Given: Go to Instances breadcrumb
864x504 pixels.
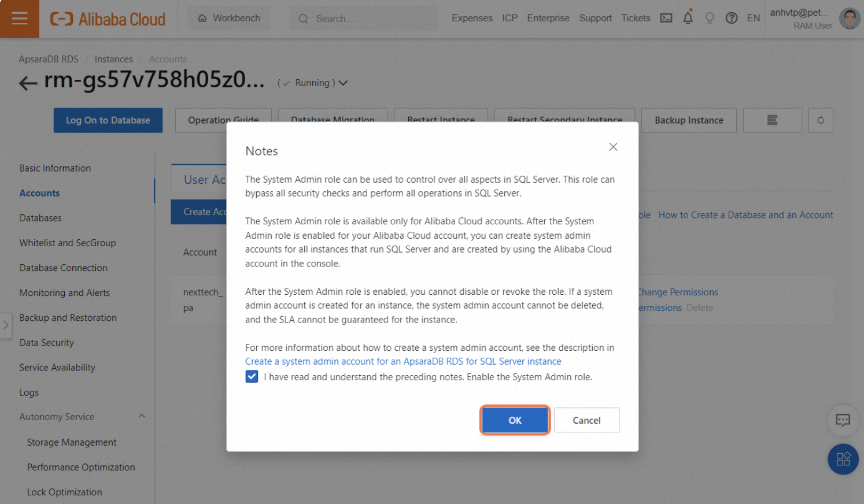Looking at the screenshot, I should (x=113, y=59).
